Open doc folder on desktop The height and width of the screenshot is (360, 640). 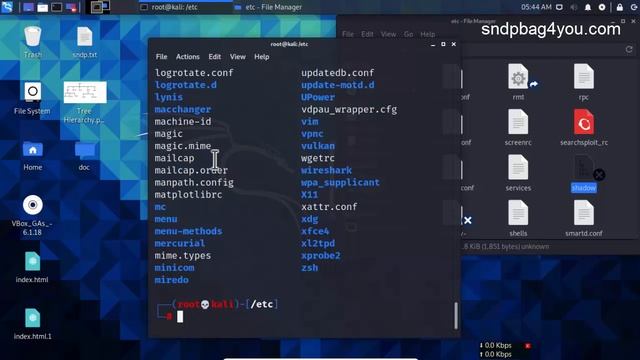pyautogui.click(x=84, y=156)
